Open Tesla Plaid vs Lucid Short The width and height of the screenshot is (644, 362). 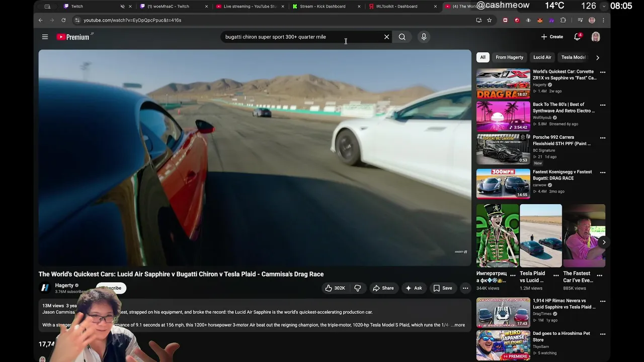[541, 235]
